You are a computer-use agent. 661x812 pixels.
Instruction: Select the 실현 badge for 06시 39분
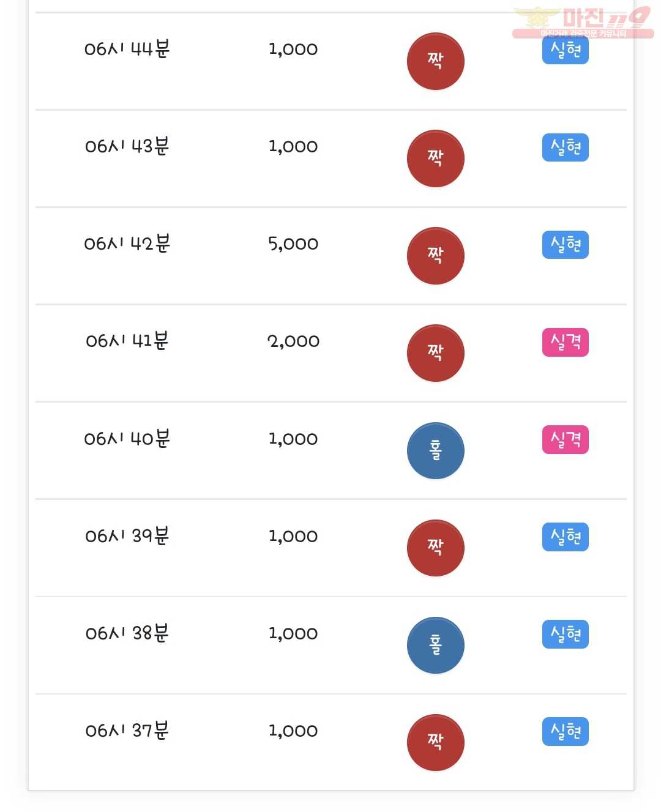[x=566, y=537]
